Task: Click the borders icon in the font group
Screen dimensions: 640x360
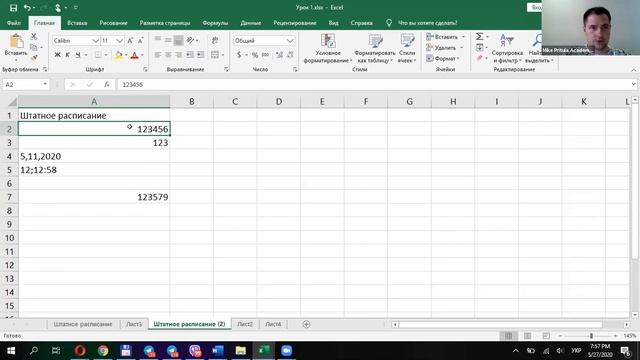Action: 98,55
